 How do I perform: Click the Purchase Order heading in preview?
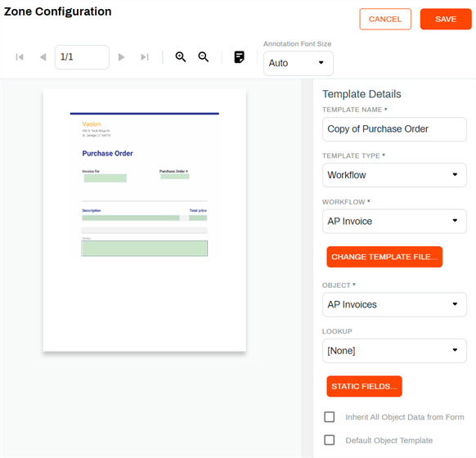tap(107, 154)
